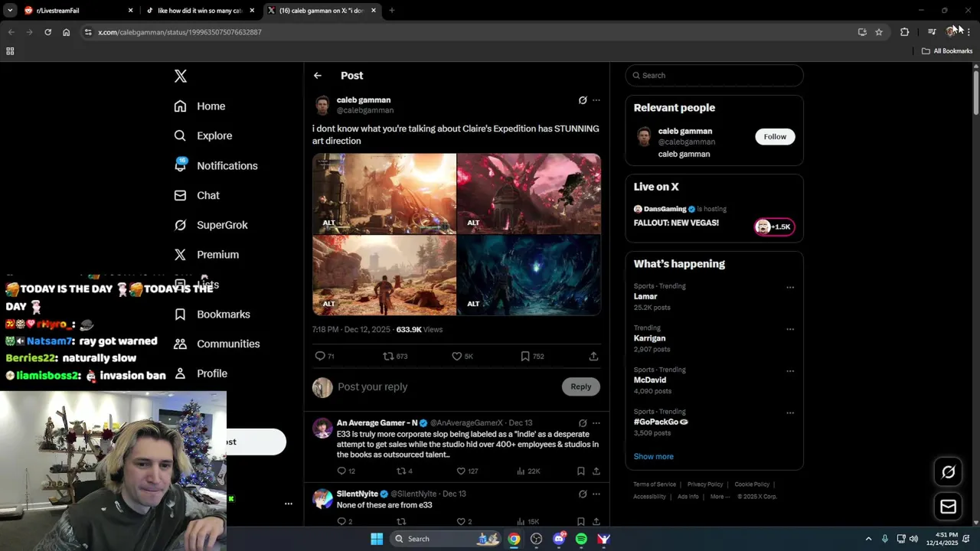Go to Home in the X sidebar
980x551 pixels.
[x=200, y=106]
